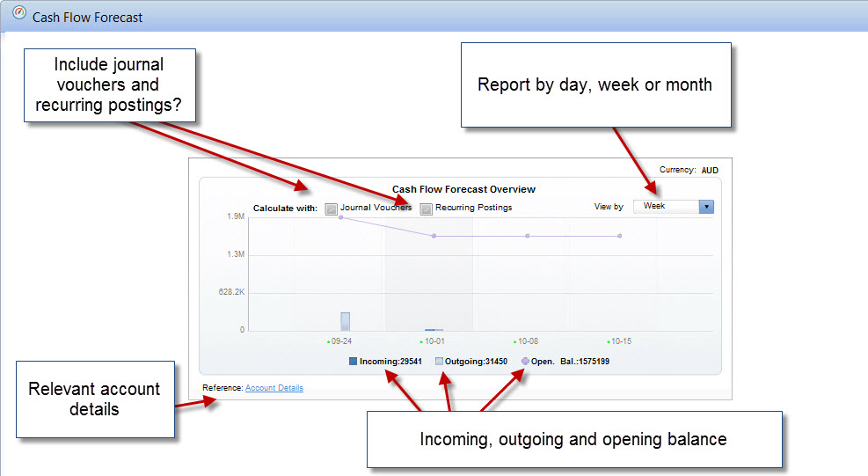This screenshot has width=868, height=476.
Task: Click the 09-24 week axis label
Action: pos(341,341)
